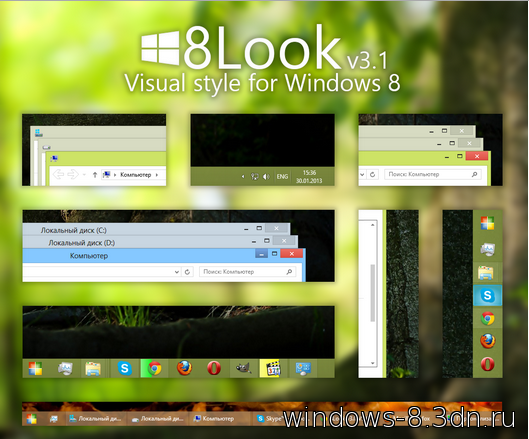529x439 pixels.
Task: Click the Forward arrow in the green Explorer window
Action: (73, 174)
